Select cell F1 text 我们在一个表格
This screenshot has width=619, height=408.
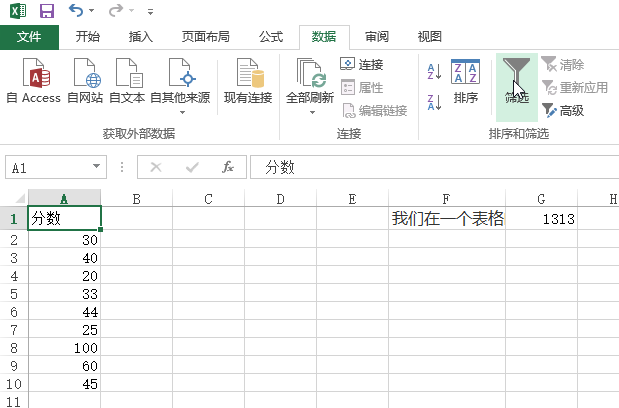point(447,218)
